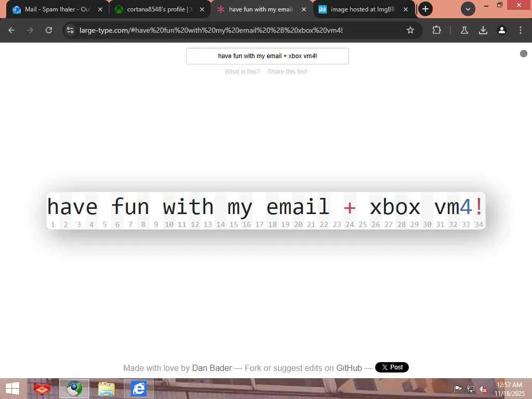Click the large word 'xbox'
Screen dimensions: 532x399
click(x=395, y=207)
